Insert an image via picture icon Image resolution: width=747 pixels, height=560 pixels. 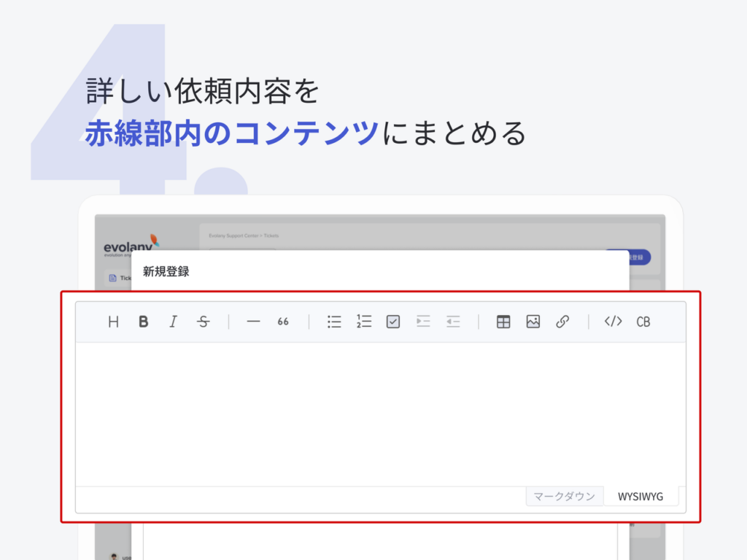pyautogui.click(x=533, y=322)
